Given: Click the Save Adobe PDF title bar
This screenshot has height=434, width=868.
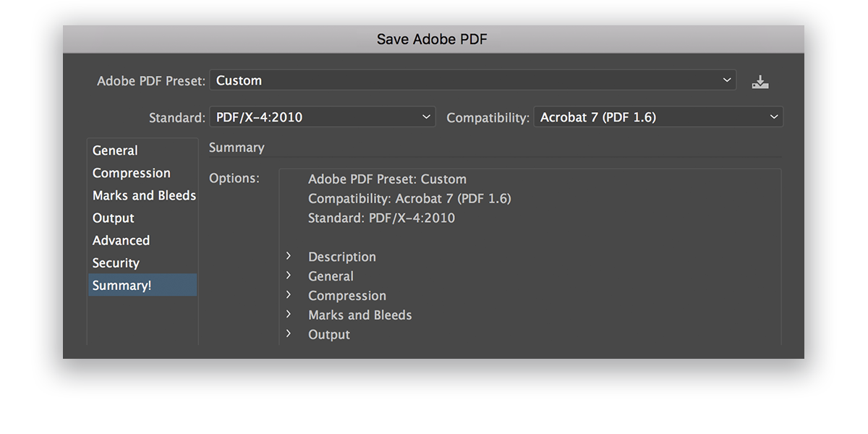Looking at the screenshot, I should click(x=433, y=39).
